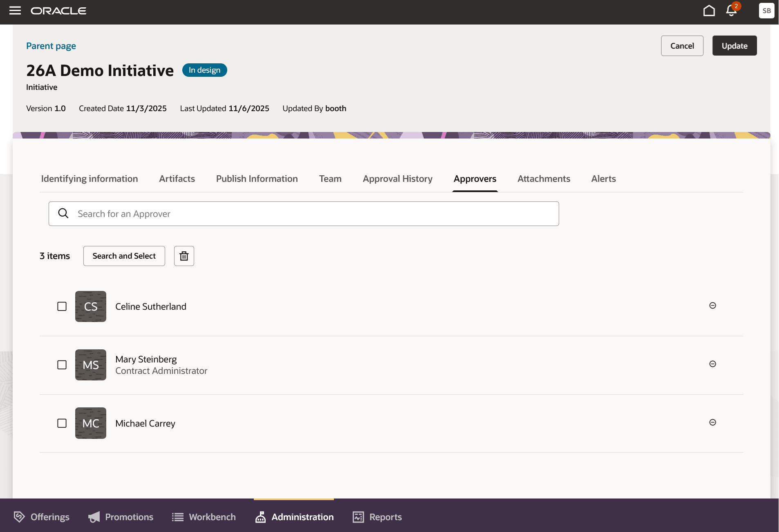
Task: Click the trash icon to delete selected approvers
Action: tap(184, 256)
